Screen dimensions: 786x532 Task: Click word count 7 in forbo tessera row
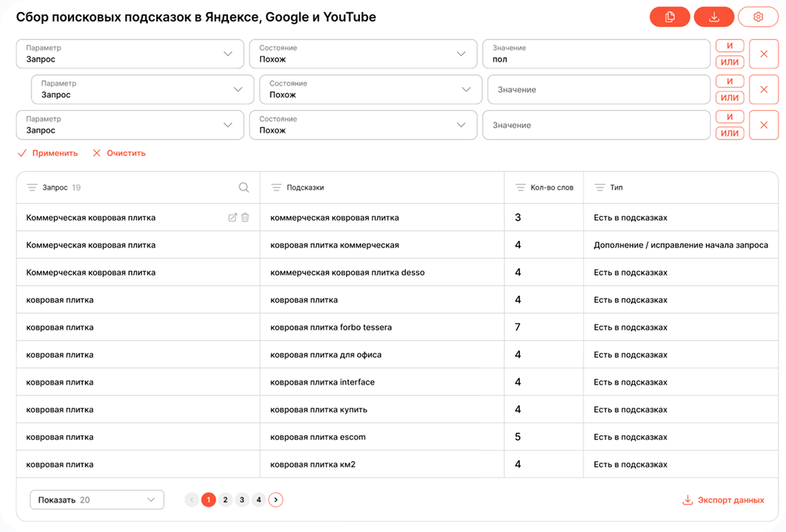pos(517,327)
